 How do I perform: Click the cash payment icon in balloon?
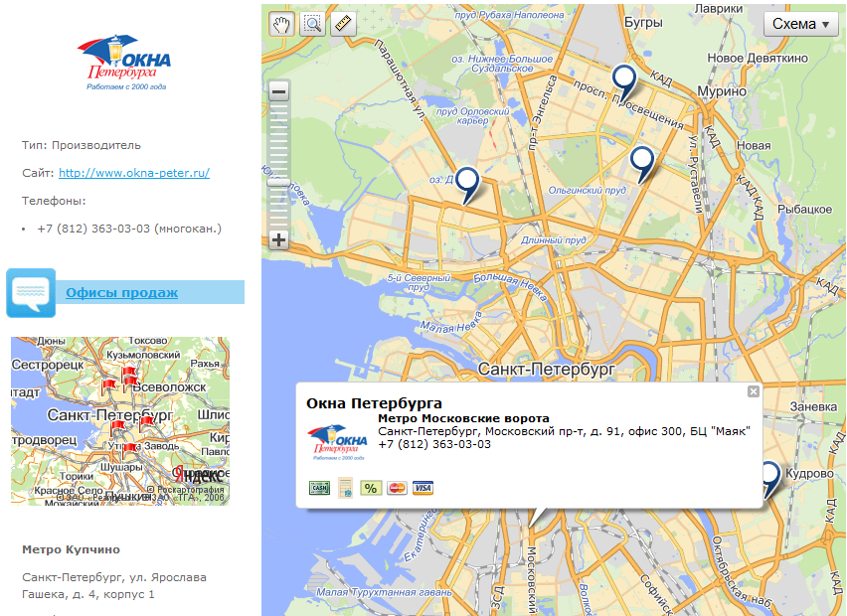click(x=319, y=488)
